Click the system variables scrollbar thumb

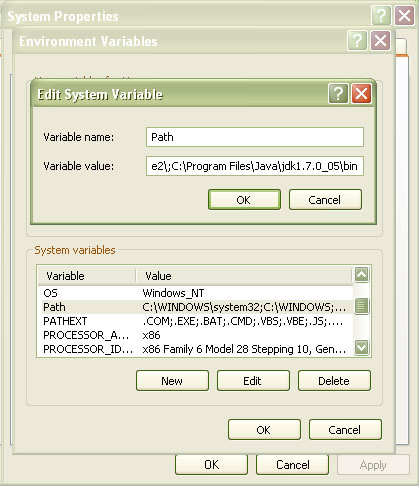click(362, 306)
